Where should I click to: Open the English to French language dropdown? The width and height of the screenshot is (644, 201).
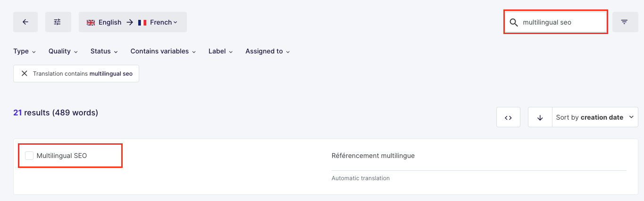pos(133,22)
